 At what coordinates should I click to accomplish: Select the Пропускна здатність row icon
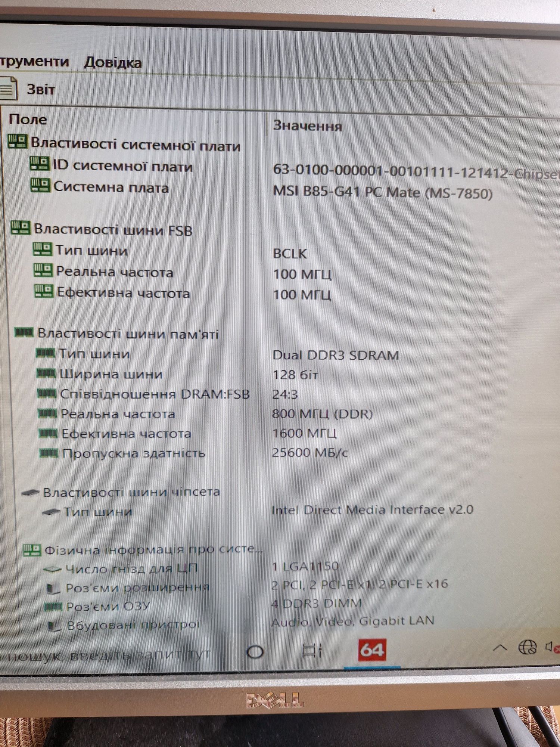49,453
